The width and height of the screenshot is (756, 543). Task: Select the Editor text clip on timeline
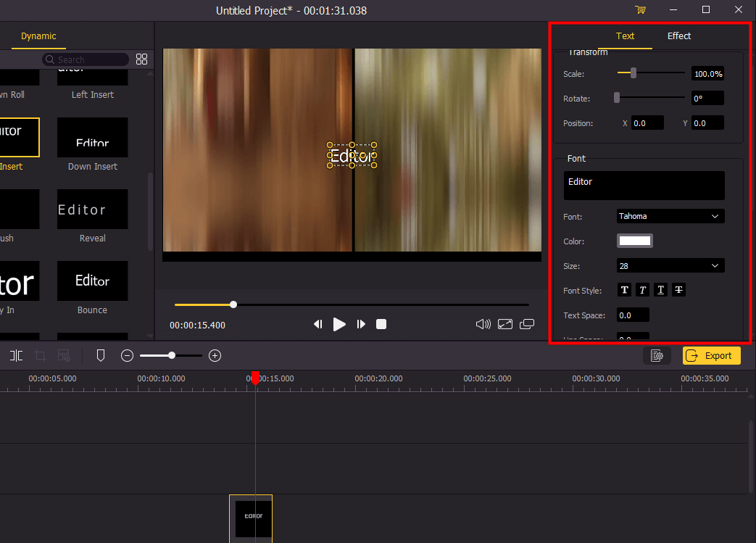click(251, 518)
